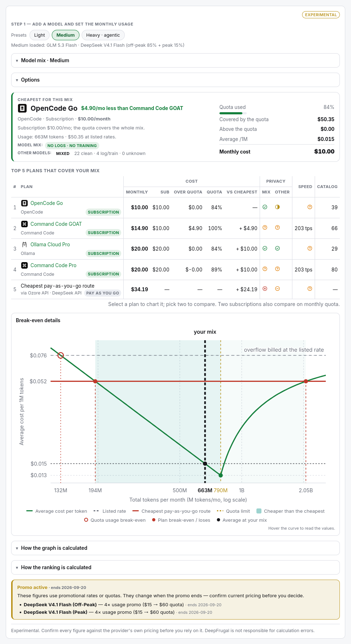Click OpenCode Go mix privacy check icon

[265, 207]
